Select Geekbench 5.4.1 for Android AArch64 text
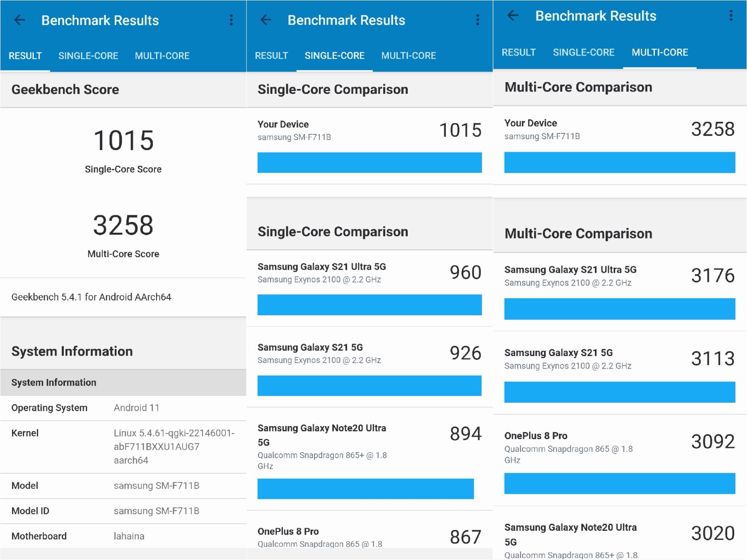This screenshot has width=747, height=560. 91,297
